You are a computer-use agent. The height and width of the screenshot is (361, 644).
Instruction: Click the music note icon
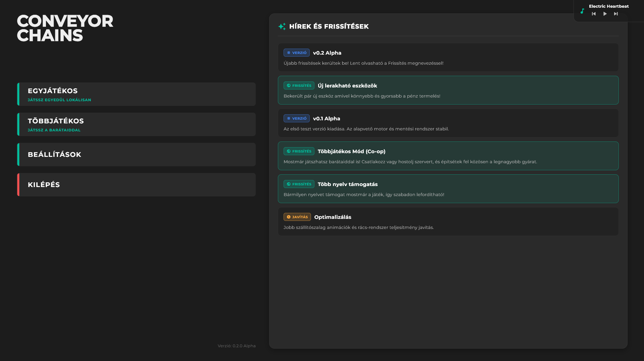tap(582, 11)
